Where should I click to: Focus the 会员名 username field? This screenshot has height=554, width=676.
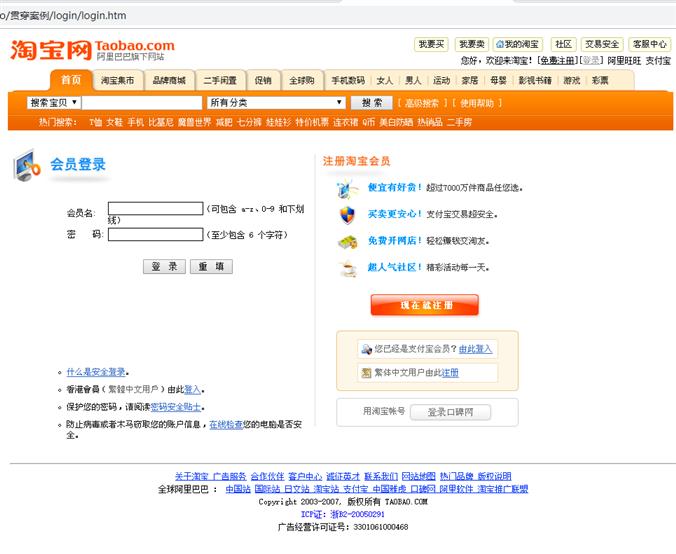pos(155,209)
